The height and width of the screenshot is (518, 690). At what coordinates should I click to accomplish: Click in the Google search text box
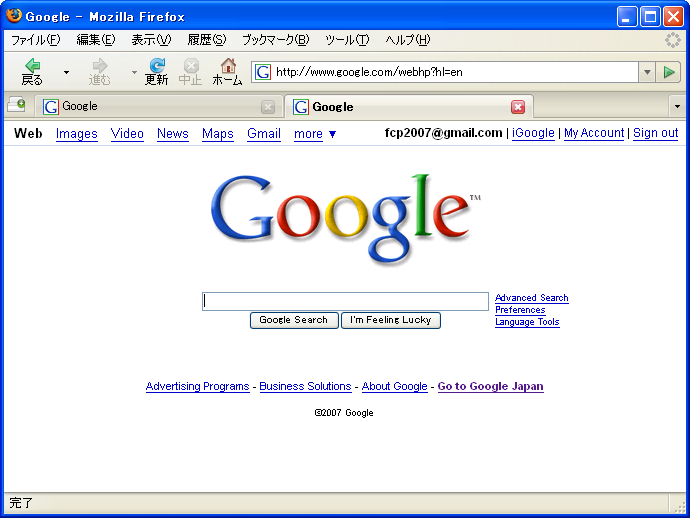pyautogui.click(x=345, y=301)
